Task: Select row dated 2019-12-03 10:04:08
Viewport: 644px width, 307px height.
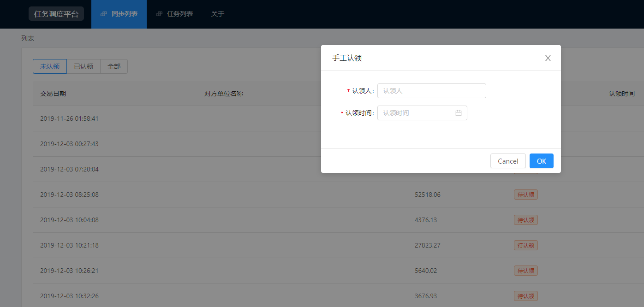Action: point(338,220)
